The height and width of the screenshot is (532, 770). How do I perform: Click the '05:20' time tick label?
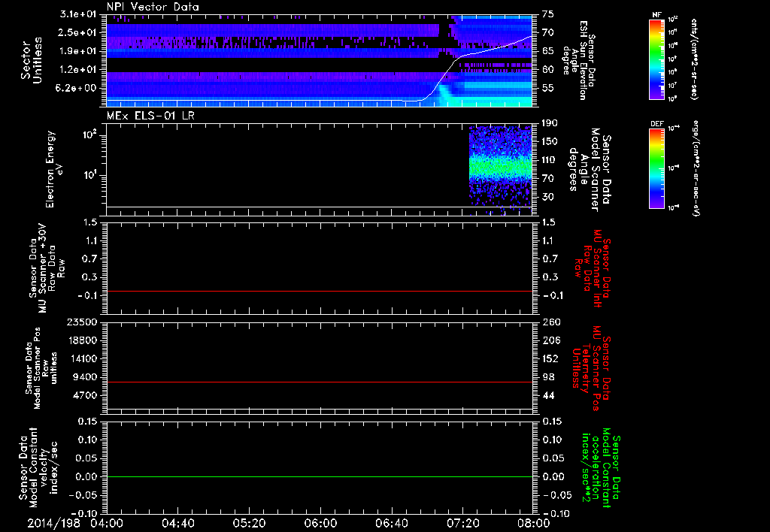[x=250, y=523]
